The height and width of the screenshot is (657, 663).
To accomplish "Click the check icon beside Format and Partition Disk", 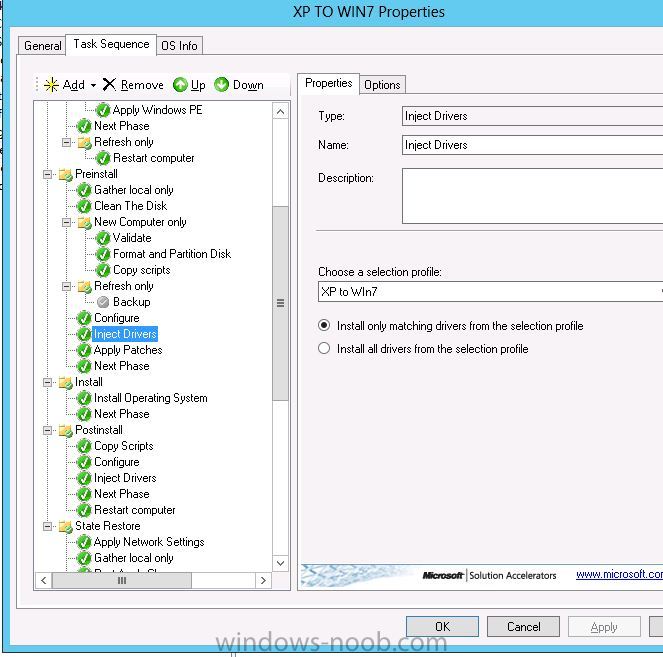I will (x=103, y=255).
